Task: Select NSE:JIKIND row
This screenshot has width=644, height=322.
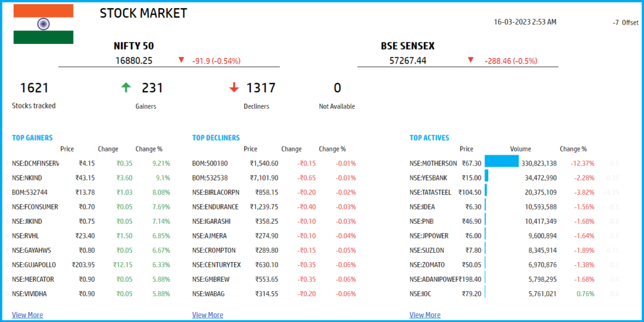Action: coord(91,221)
